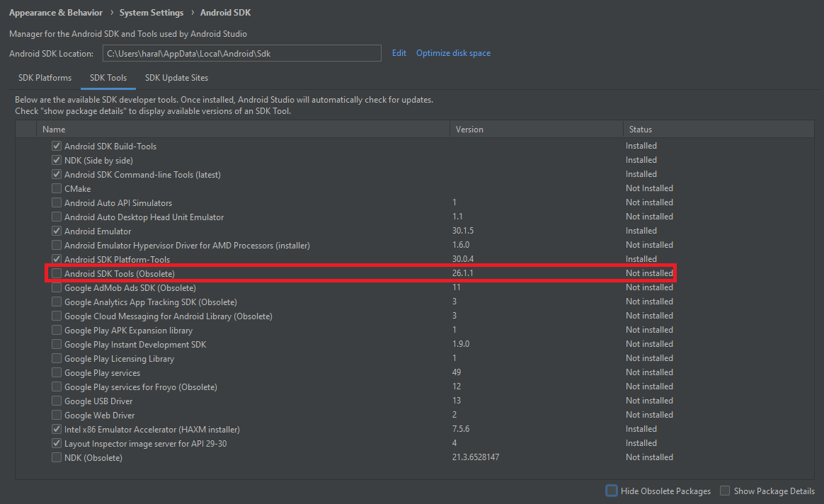Click Appearance & Behavior breadcrumb

(56, 13)
